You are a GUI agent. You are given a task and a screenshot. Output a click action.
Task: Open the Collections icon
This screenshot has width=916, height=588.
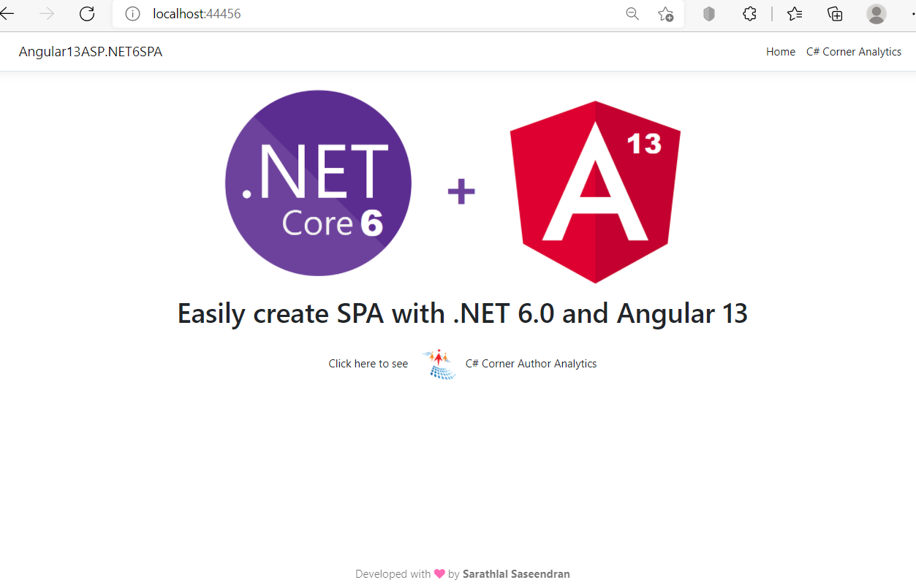click(x=835, y=14)
